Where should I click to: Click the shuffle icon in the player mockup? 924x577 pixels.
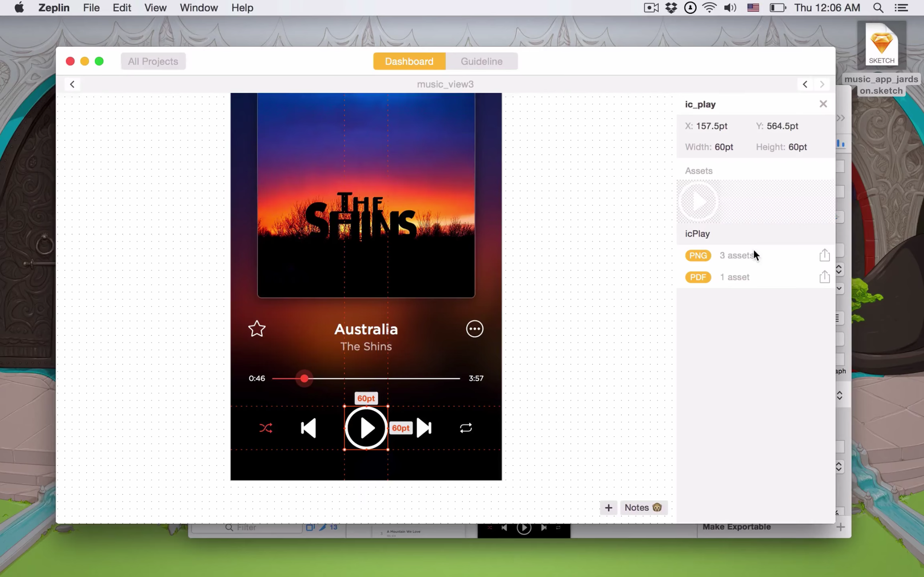point(266,428)
